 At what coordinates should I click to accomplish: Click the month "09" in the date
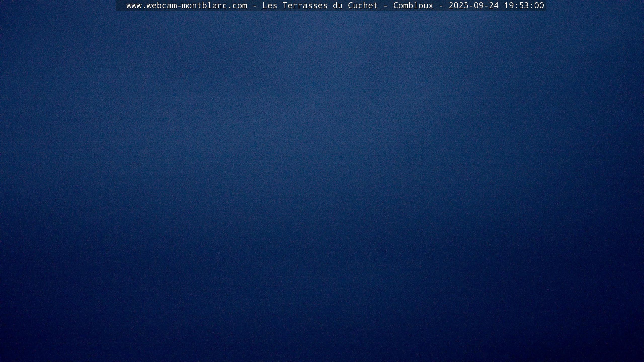point(478,6)
